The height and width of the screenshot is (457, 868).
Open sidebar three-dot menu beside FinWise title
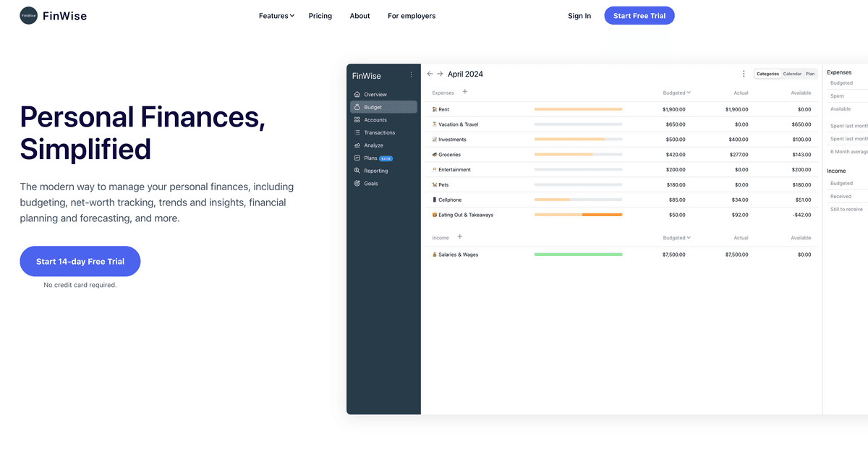pos(412,74)
